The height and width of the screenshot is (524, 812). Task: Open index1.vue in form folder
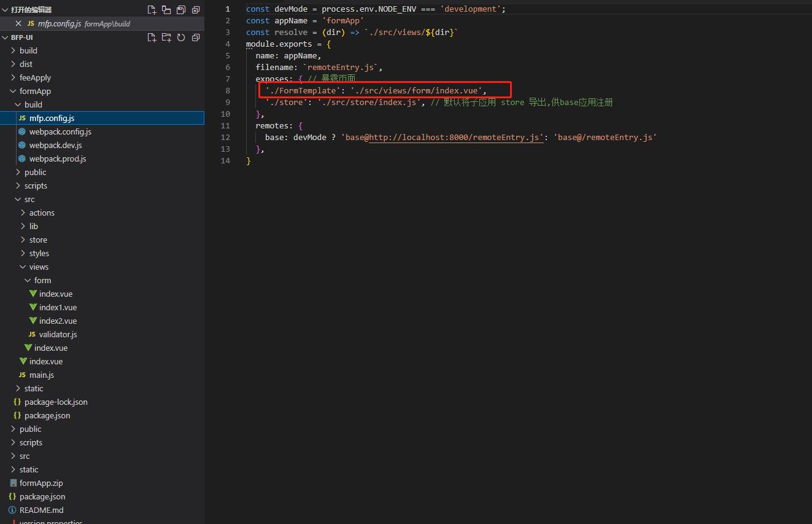58,307
